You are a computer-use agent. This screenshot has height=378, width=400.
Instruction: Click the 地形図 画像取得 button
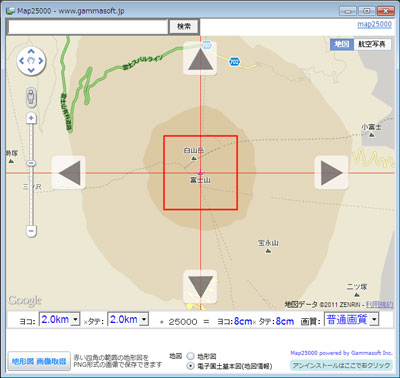pyautogui.click(x=39, y=361)
